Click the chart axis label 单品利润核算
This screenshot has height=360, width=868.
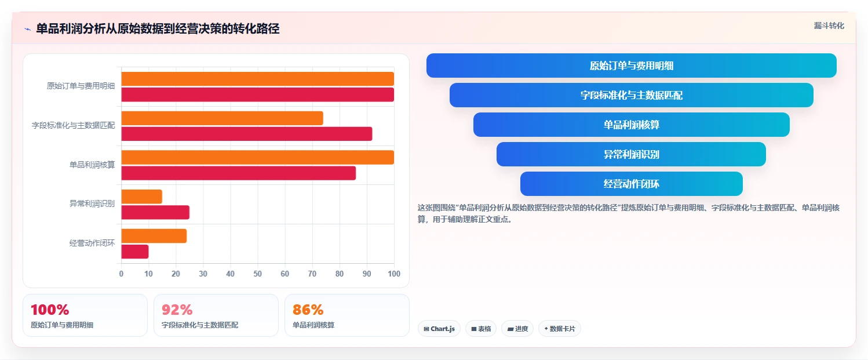92,165
